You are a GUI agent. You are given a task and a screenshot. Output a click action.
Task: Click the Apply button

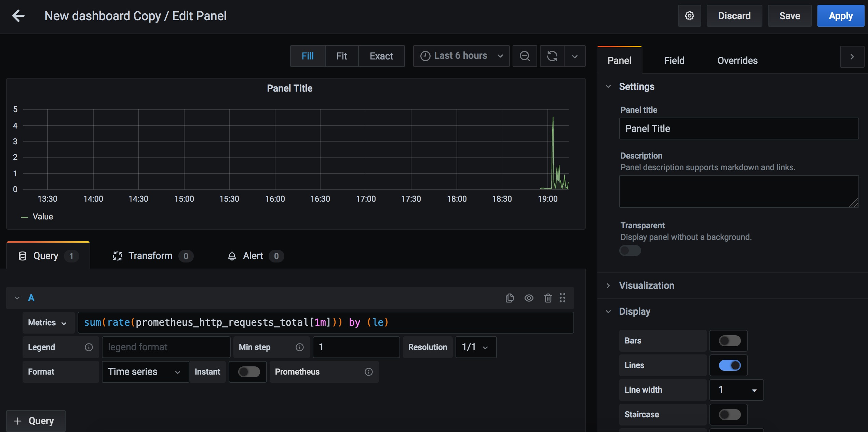(x=840, y=16)
